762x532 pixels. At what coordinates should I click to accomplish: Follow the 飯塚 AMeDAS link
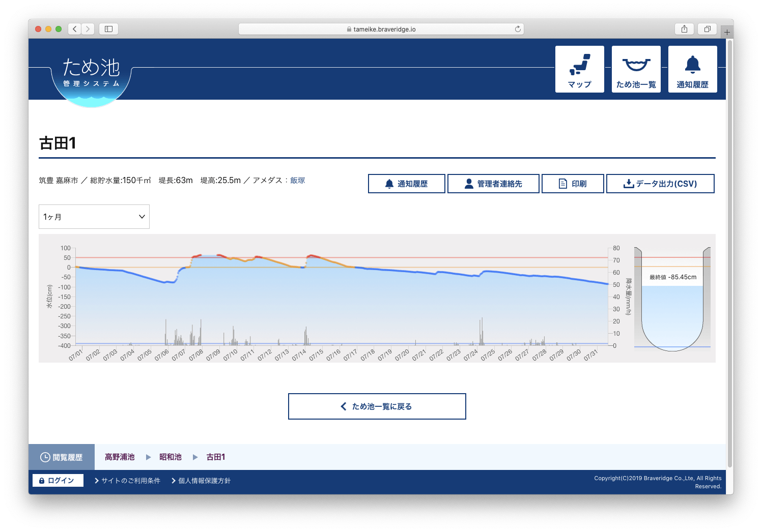[x=297, y=181]
